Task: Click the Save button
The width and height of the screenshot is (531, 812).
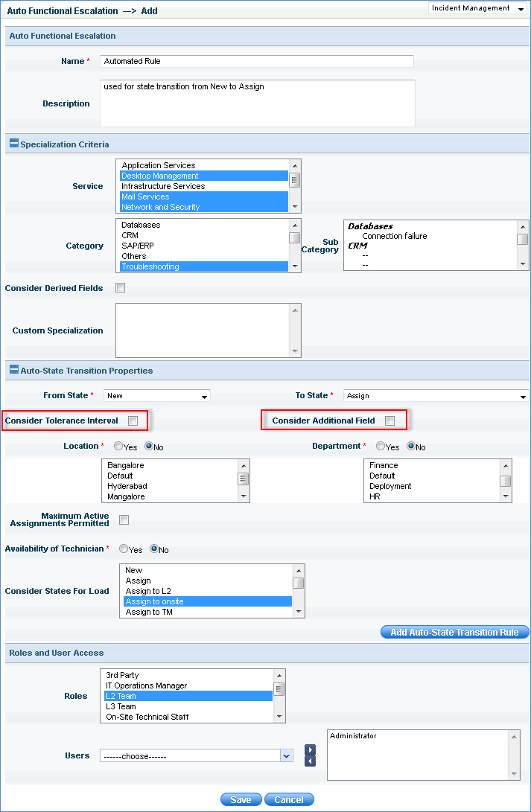Action: coord(241,799)
